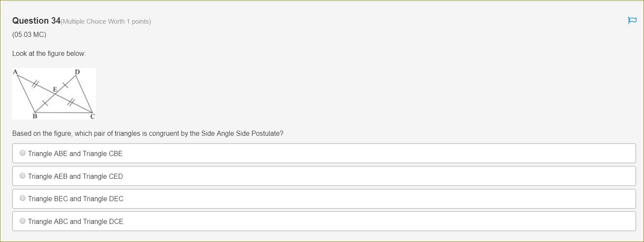Pick the Triangle BEC and DEC radio option
This screenshot has height=242, width=644.
coord(23,198)
